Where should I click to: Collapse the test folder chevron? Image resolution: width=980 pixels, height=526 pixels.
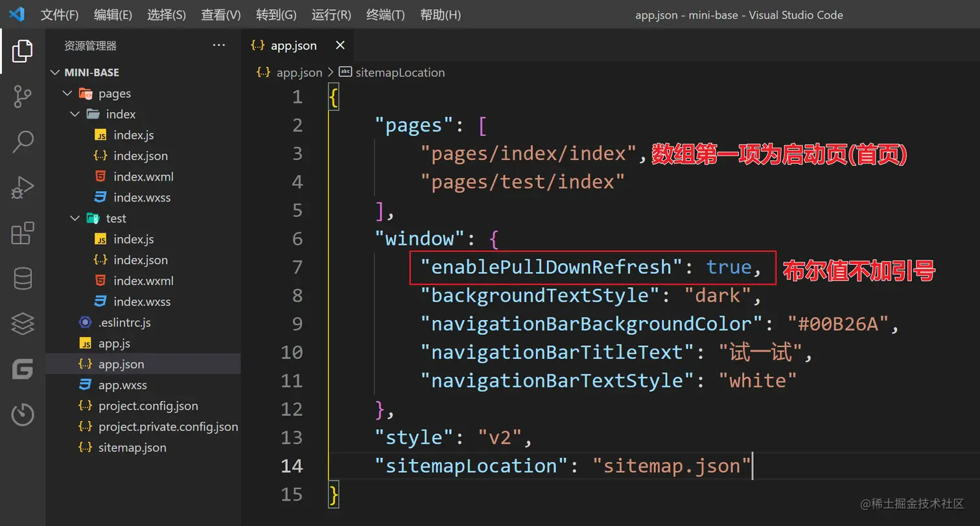[75, 218]
